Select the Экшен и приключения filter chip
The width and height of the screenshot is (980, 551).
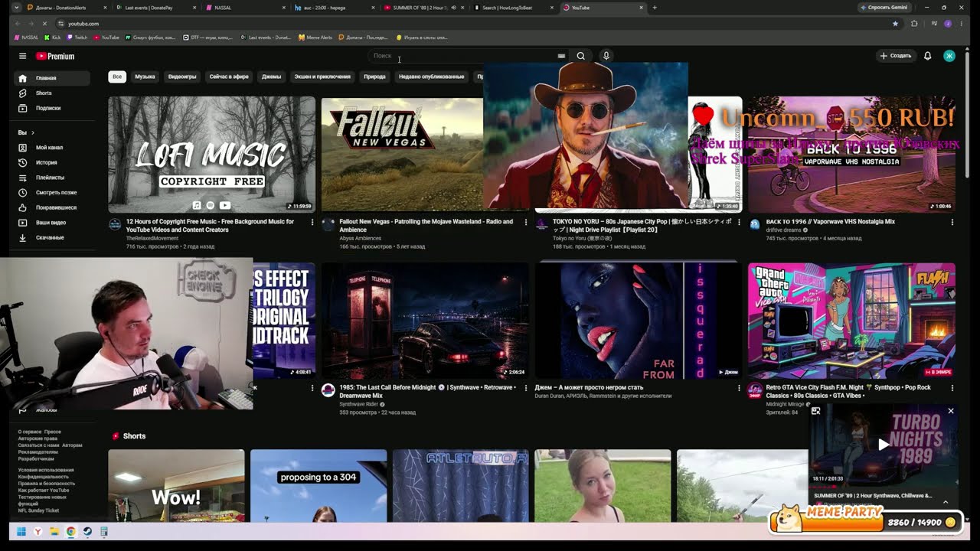tap(322, 77)
